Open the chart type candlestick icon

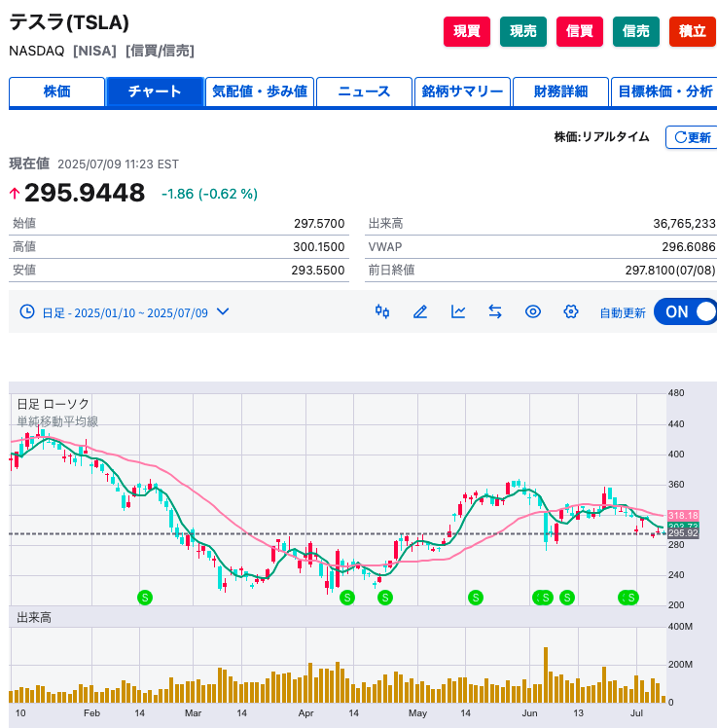tap(382, 311)
